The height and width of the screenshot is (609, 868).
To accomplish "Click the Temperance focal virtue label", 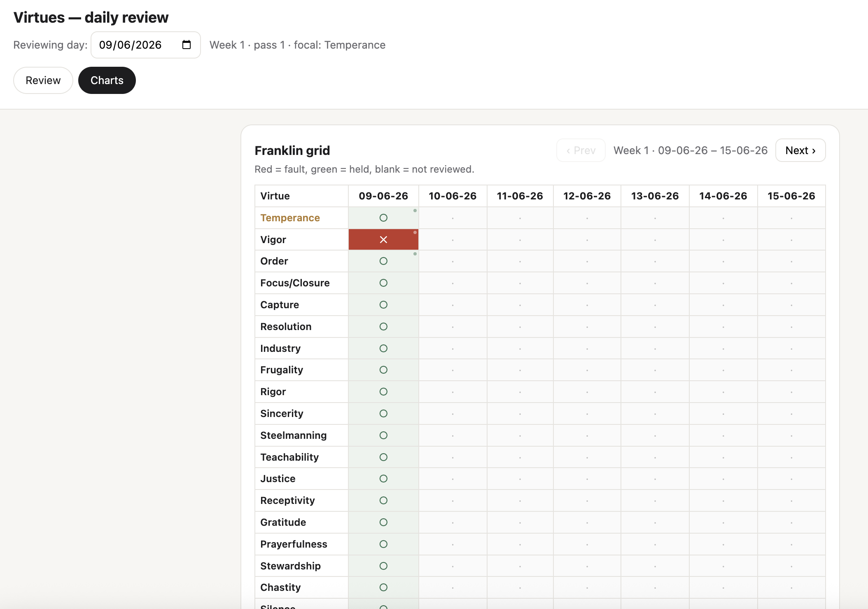I will 290,218.
